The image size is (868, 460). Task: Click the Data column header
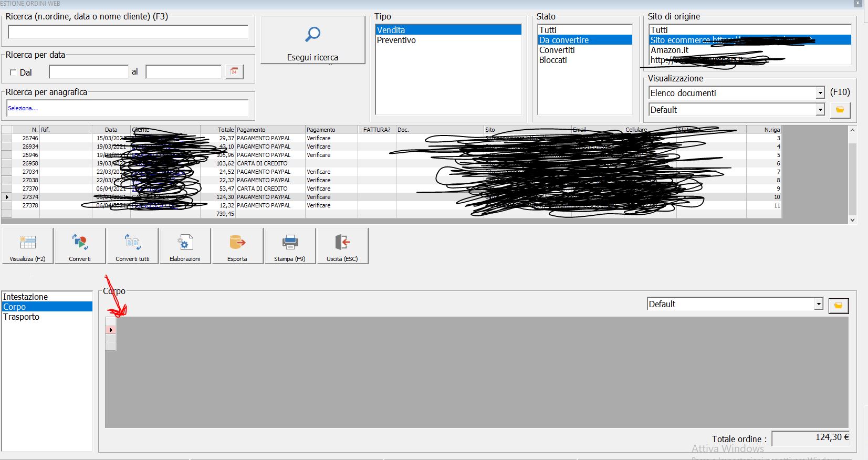pyautogui.click(x=111, y=130)
